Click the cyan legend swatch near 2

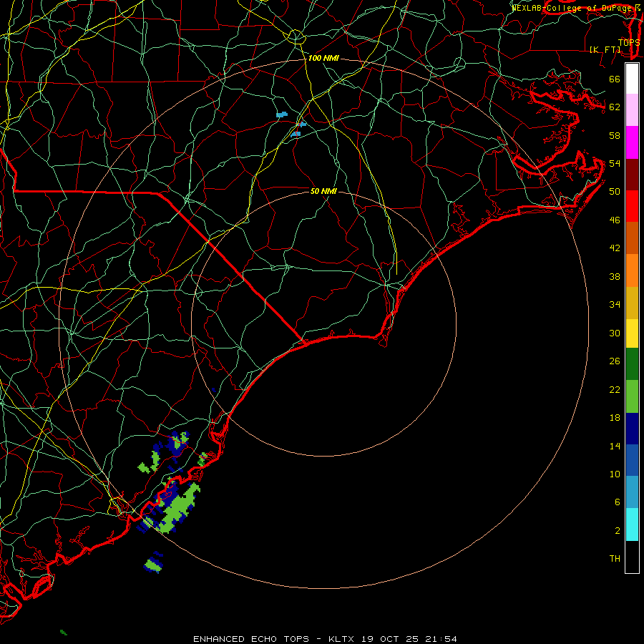632,525
